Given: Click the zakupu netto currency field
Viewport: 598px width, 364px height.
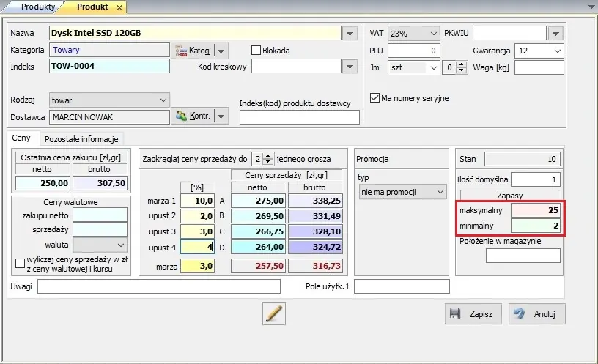Looking at the screenshot, I should [x=100, y=215].
